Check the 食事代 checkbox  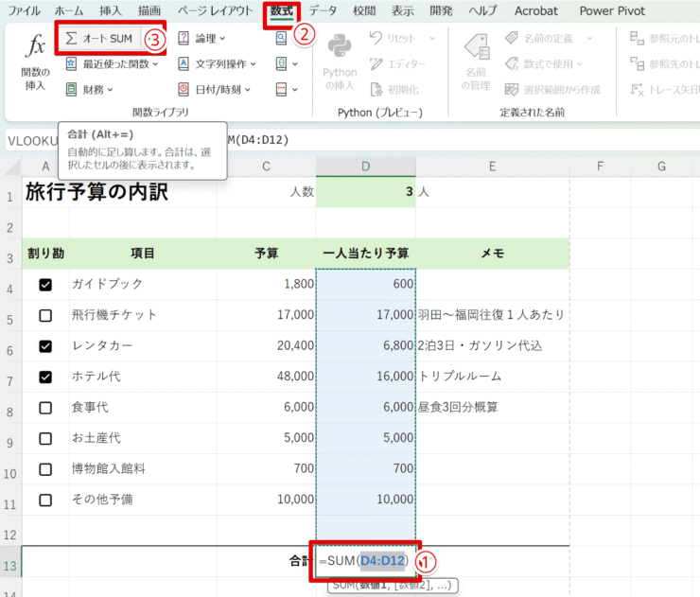[x=45, y=408]
